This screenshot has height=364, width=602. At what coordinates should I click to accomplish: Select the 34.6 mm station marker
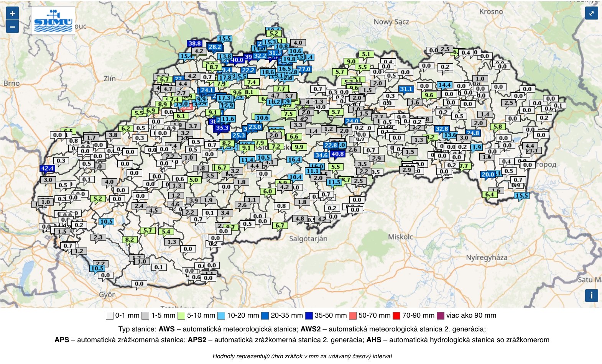(321, 155)
